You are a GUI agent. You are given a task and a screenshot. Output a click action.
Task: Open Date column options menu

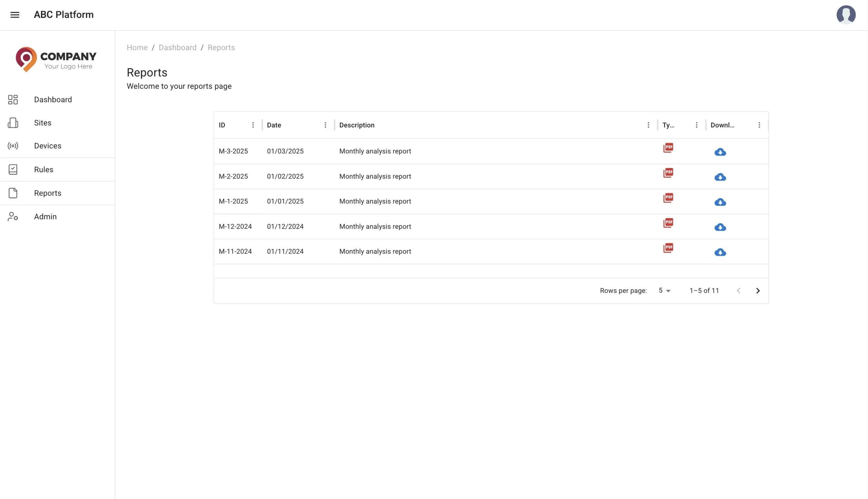click(x=325, y=125)
